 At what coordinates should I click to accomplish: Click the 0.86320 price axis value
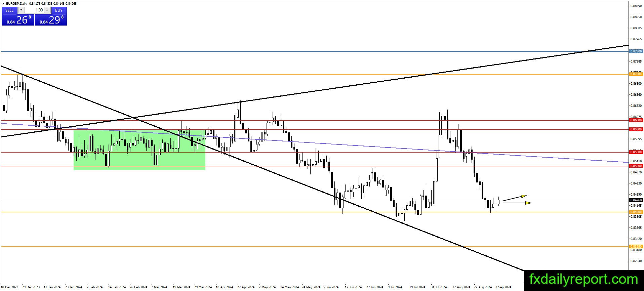pos(636,106)
